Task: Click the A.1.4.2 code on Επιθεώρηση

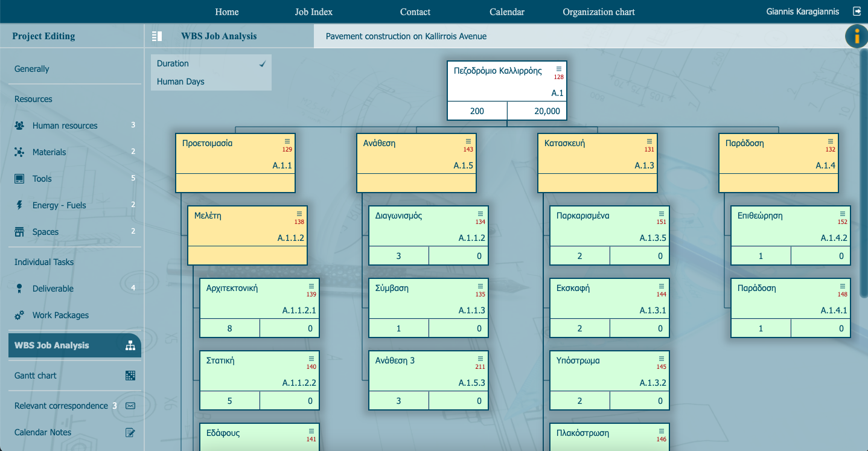Action: click(834, 238)
